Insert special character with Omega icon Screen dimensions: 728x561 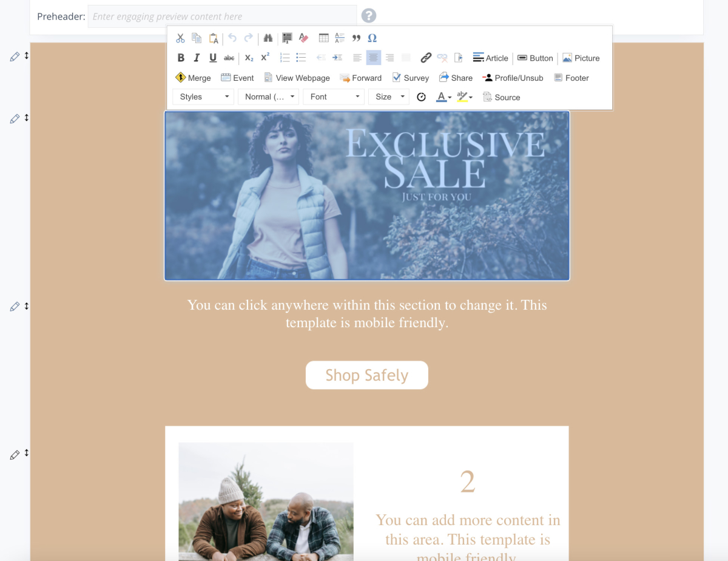(372, 38)
